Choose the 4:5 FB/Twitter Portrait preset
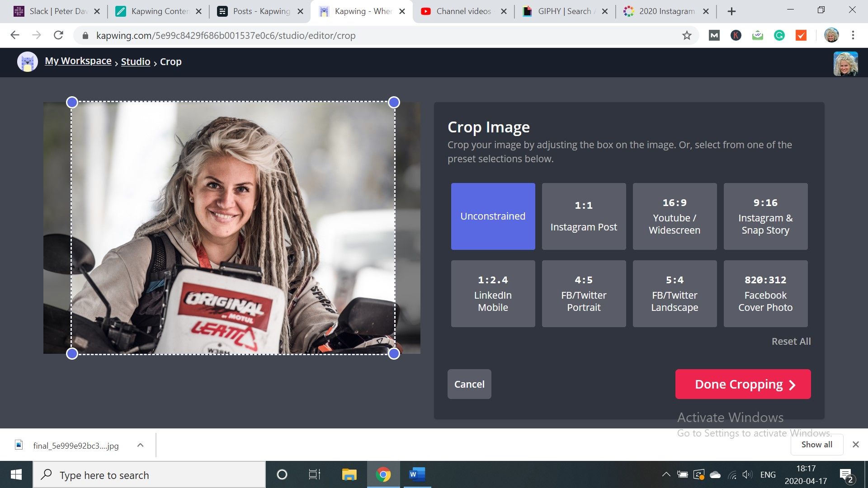The image size is (868, 488). [x=584, y=293]
